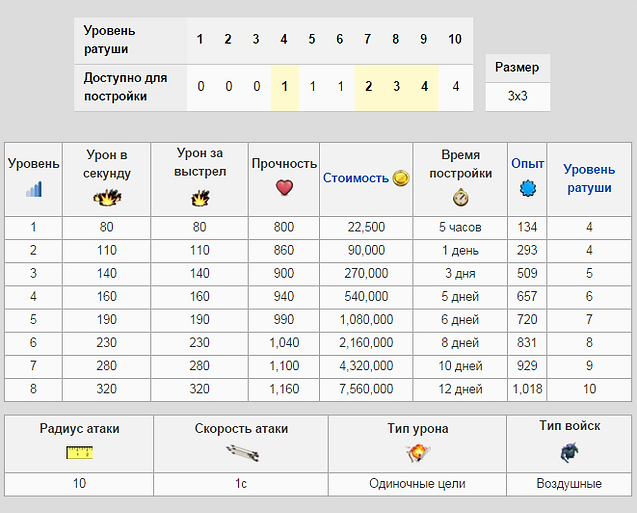
Task: Select the 270,000 cost cell
Action: [366, 273]
